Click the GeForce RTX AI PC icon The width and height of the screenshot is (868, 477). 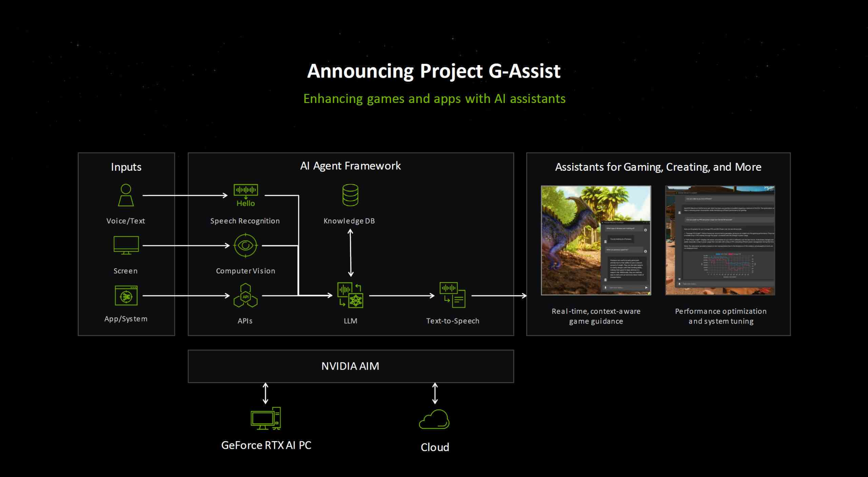266,418
